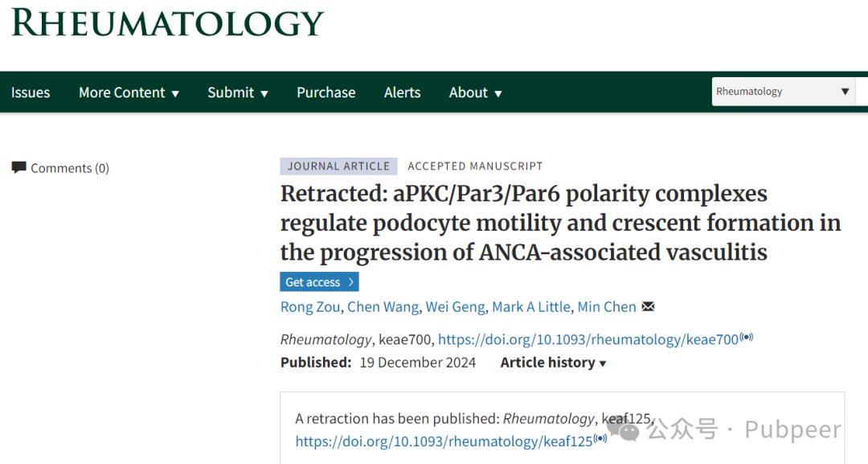Open the keae700 article DOI link
Screen dimensions: 868x464
pos(588,339)
